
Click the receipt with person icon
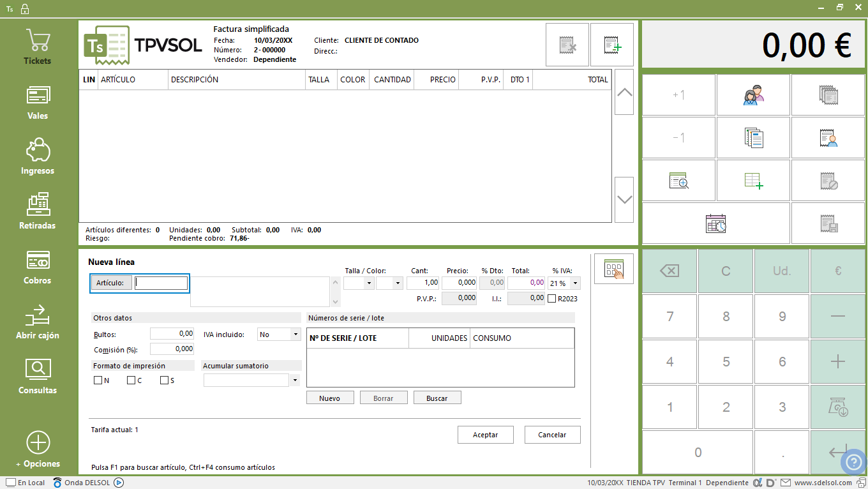coord(828,138)
